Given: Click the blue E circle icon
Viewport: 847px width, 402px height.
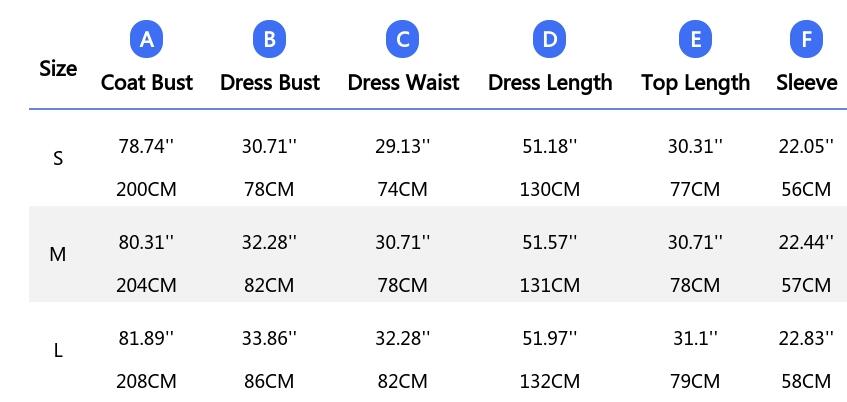Looking at the screenshot, I should (x=696, y=39).
